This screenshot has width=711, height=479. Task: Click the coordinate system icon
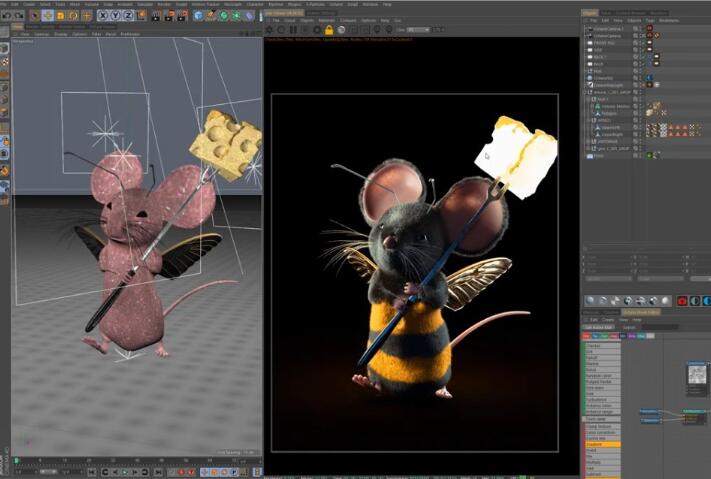[x=141, y=15]
